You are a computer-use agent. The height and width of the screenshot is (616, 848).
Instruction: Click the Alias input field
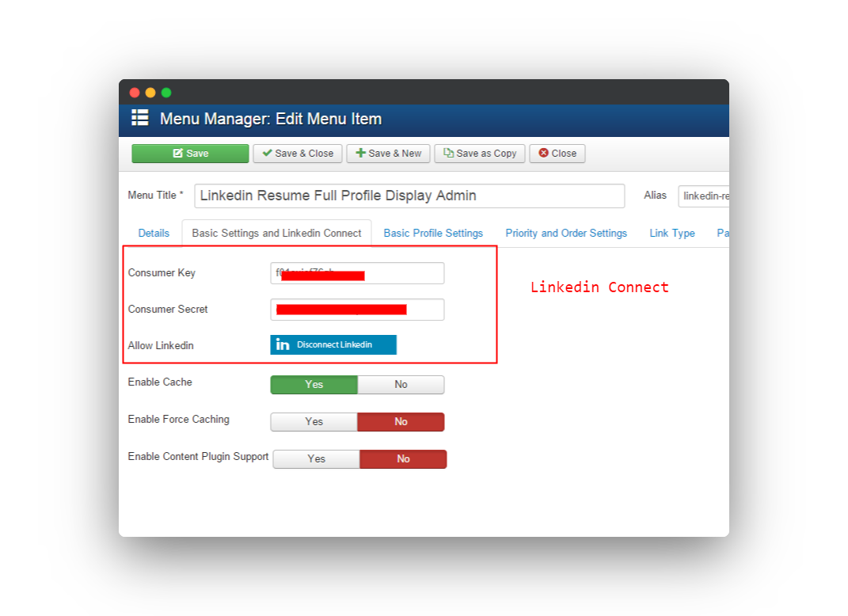(x=704, y=196)
